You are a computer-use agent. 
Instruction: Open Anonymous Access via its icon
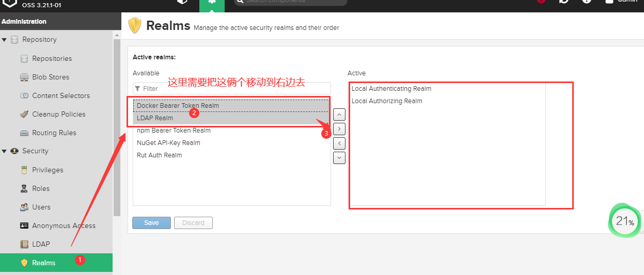click(24, 226)
